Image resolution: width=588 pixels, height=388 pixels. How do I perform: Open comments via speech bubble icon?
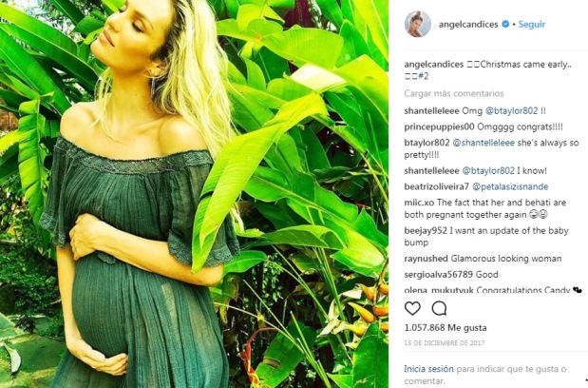point(439,308)
